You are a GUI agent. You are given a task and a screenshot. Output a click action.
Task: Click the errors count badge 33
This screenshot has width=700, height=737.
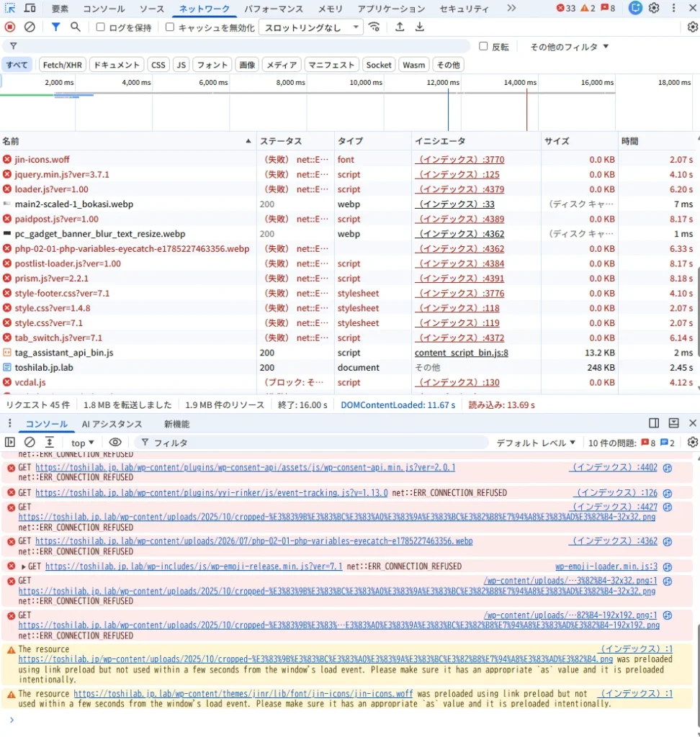click(x=566, y=8)
